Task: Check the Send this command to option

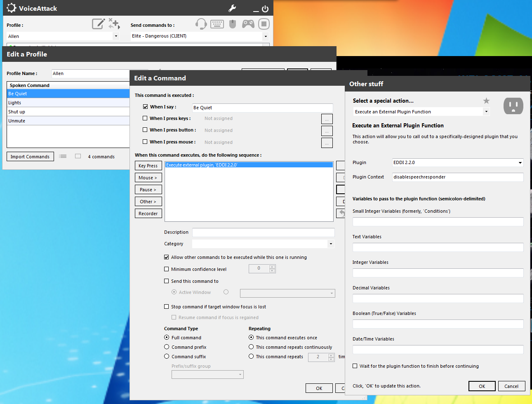Action: [x=167, y=281]
